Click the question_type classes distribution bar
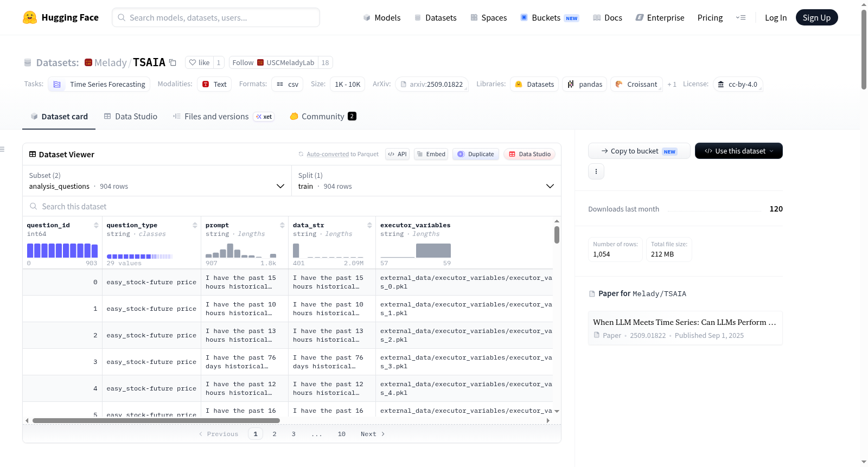The height and width of the screenshot is (467, 868). 139,256
